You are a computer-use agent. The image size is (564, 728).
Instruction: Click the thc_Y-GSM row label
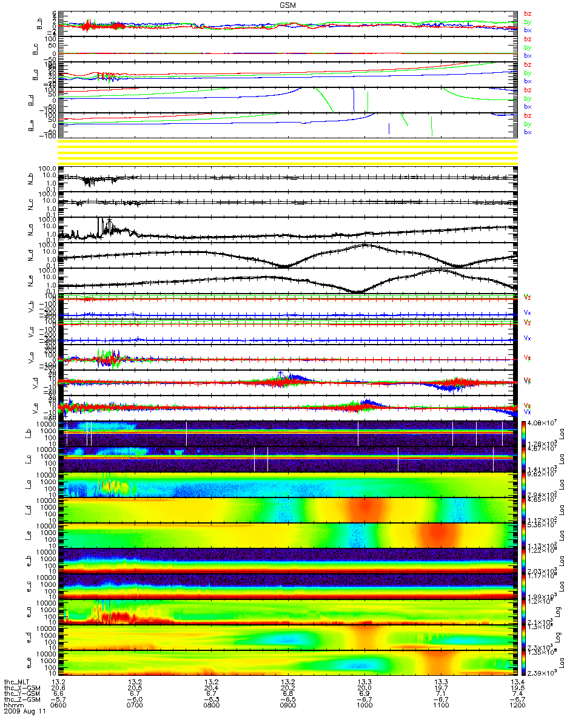(21, 693)
